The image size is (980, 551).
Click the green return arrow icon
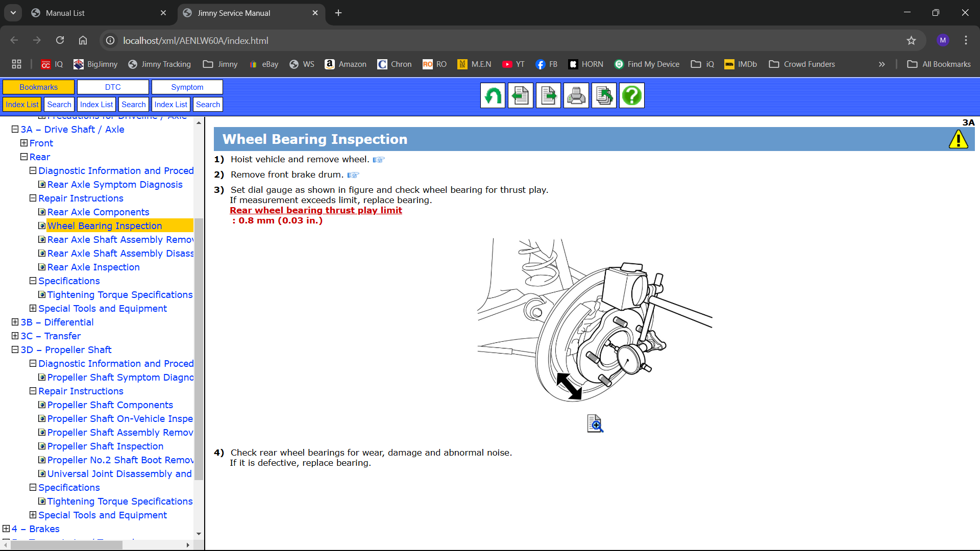pos(493,95)
